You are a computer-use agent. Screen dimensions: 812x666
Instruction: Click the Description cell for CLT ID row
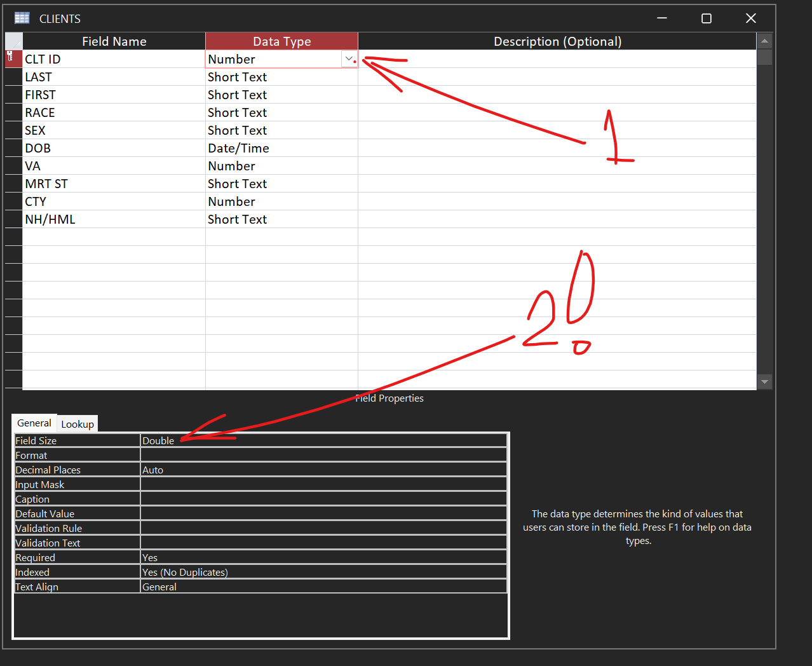point(557,59)
